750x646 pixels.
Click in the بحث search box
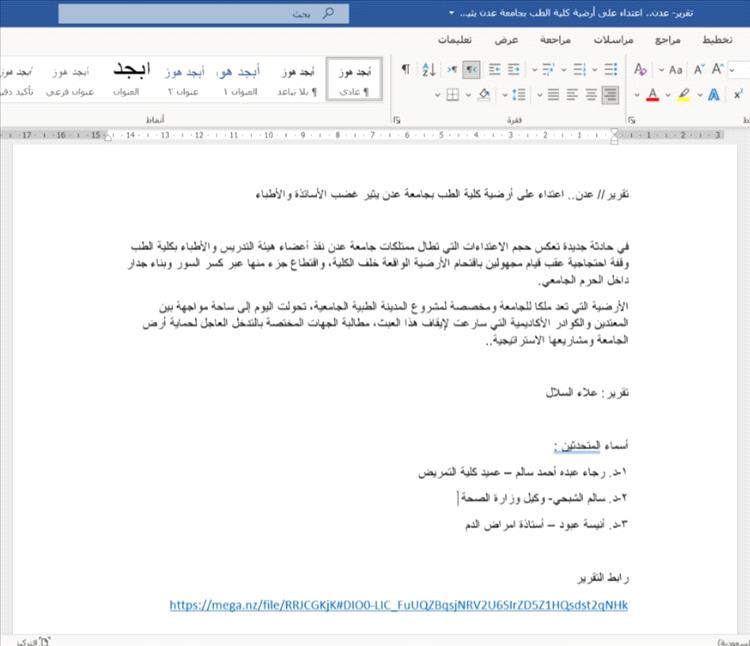(204, 13)
